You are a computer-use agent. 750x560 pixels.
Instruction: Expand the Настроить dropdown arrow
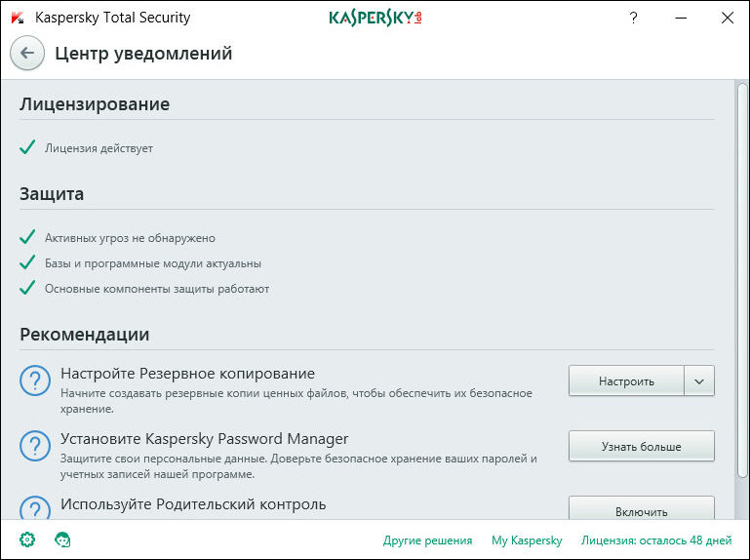point(699,381)
